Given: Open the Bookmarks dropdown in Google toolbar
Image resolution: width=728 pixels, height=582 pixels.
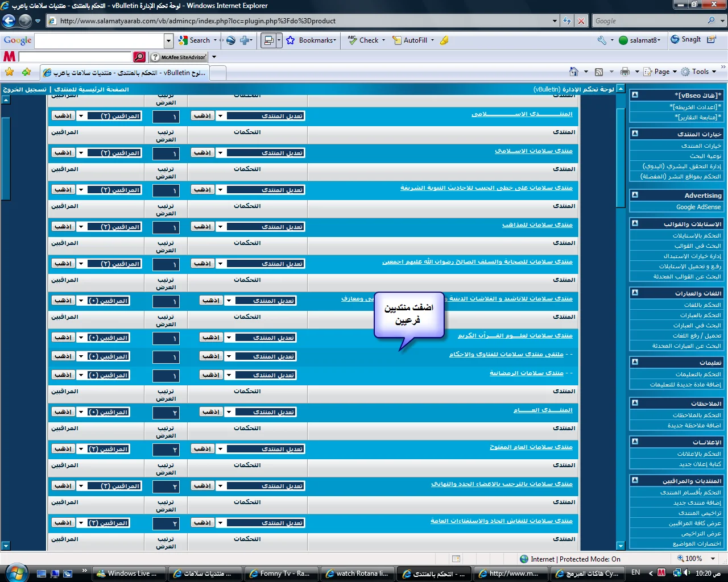Looking at the screenshot, I should [312, 40].
